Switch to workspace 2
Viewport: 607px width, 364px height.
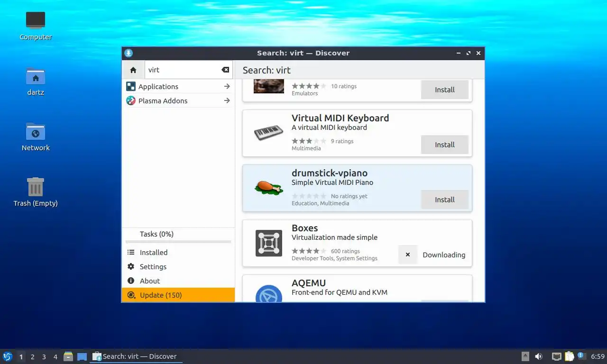32,357
